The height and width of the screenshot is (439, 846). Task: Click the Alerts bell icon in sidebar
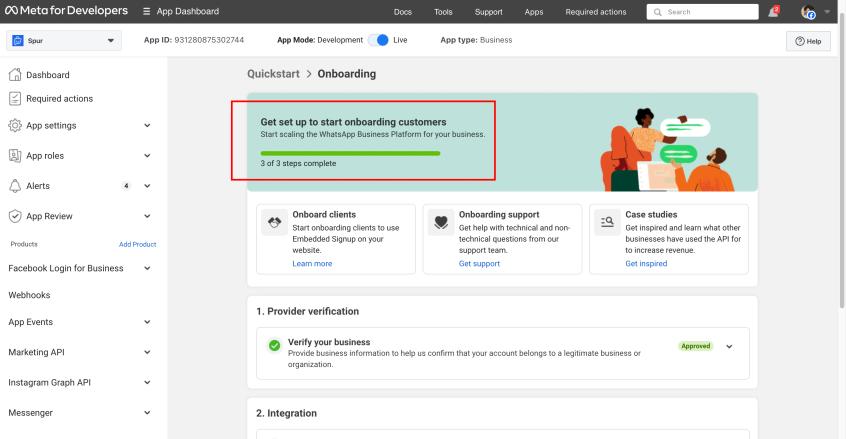(15, 186)
